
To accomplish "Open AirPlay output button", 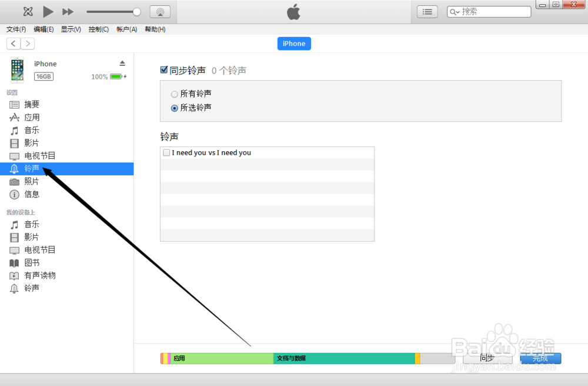I will coord(160,12).
